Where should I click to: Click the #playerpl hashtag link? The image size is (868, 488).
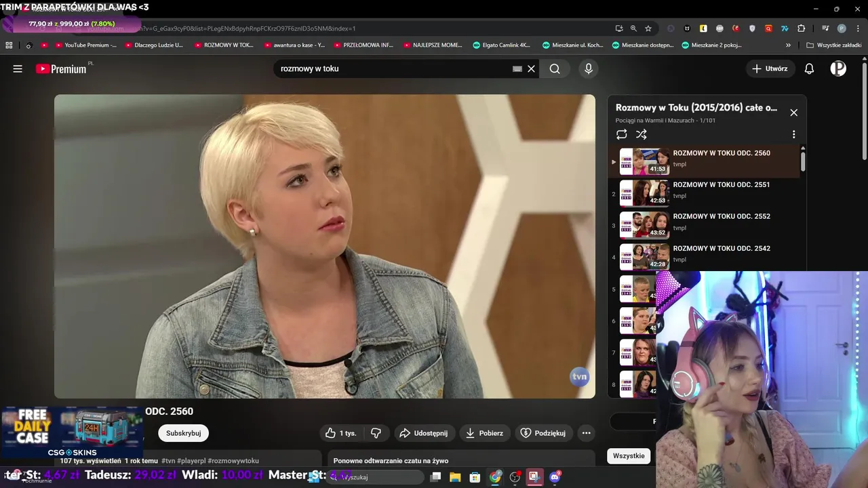coord(191,461)
